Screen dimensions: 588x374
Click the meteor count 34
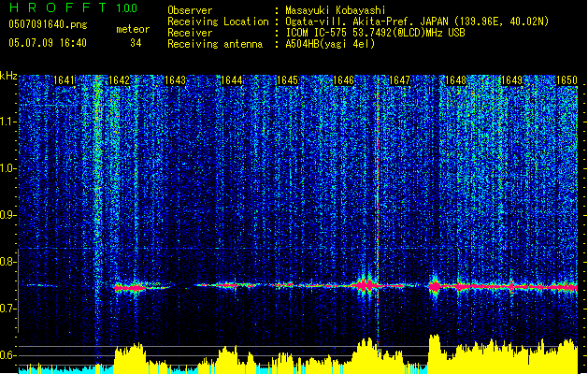click(136, 43)
